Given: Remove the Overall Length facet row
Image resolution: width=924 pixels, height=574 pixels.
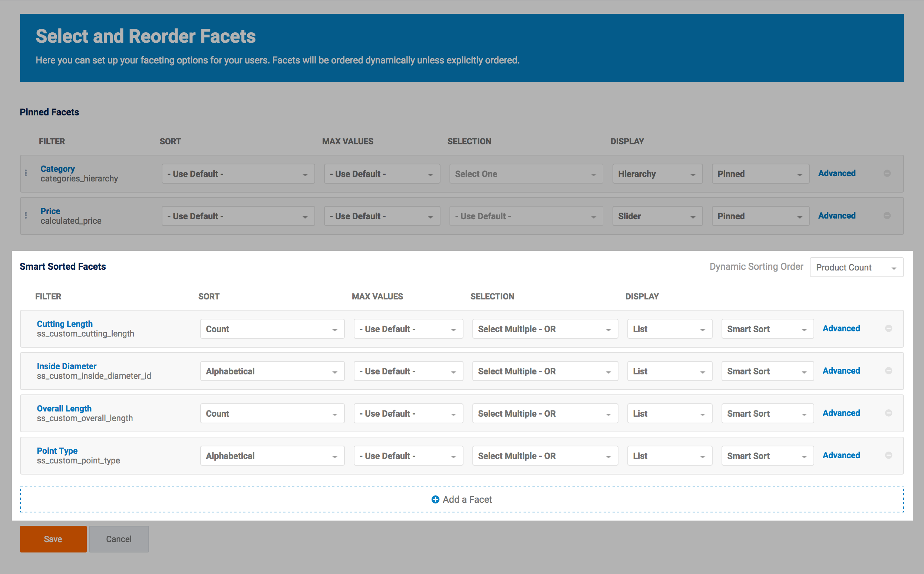Looking at the screenshot, I should (x=888, y=413).
